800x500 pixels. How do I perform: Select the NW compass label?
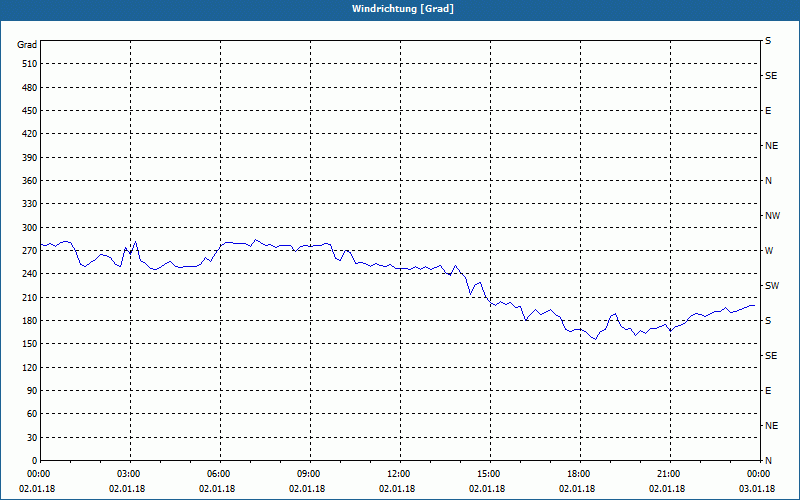click(x=772, y=216)
